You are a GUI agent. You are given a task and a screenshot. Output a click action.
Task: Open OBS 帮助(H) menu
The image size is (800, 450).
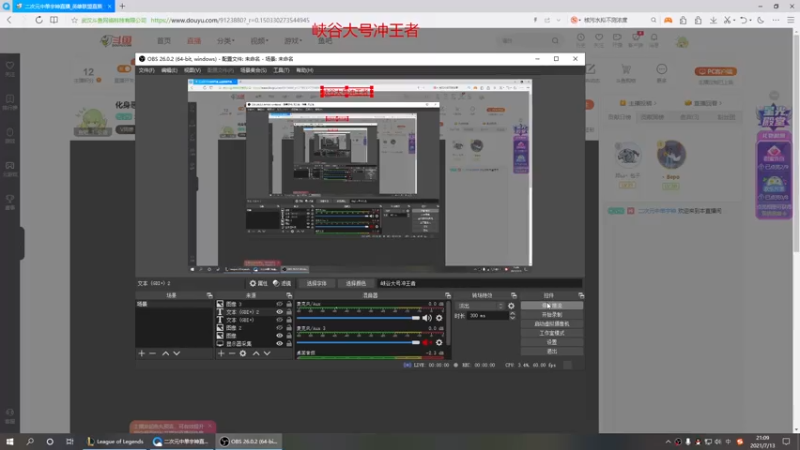coord(305,70)
